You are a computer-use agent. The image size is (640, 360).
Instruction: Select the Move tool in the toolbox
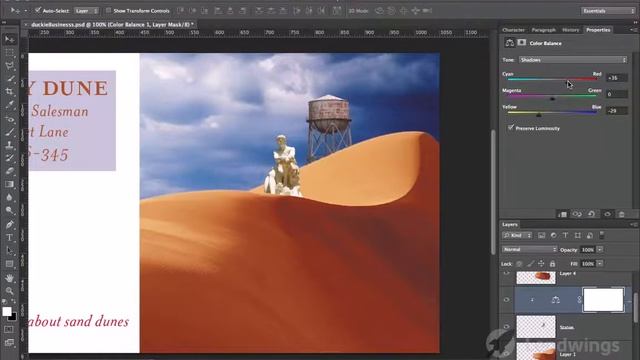[x=9, y=39]
